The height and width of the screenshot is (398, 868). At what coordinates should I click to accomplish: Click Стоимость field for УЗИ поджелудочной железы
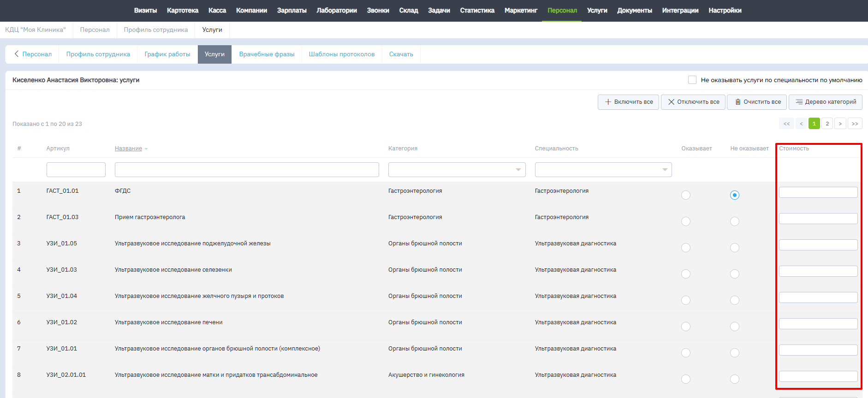coord(818,245)
